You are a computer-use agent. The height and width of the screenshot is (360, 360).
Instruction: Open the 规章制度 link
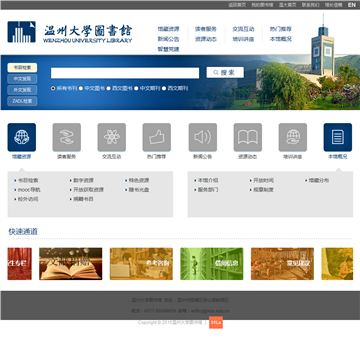click(263, 190)
